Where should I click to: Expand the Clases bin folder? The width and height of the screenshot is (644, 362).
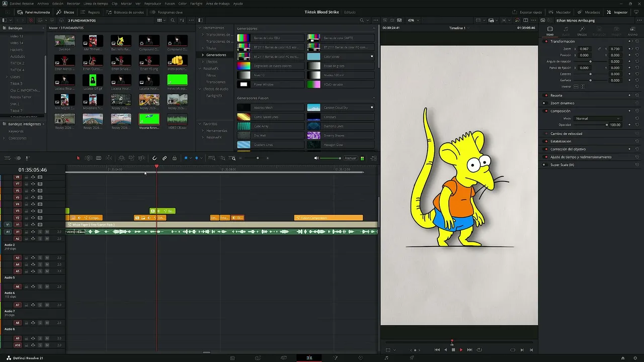coord(7,77)
